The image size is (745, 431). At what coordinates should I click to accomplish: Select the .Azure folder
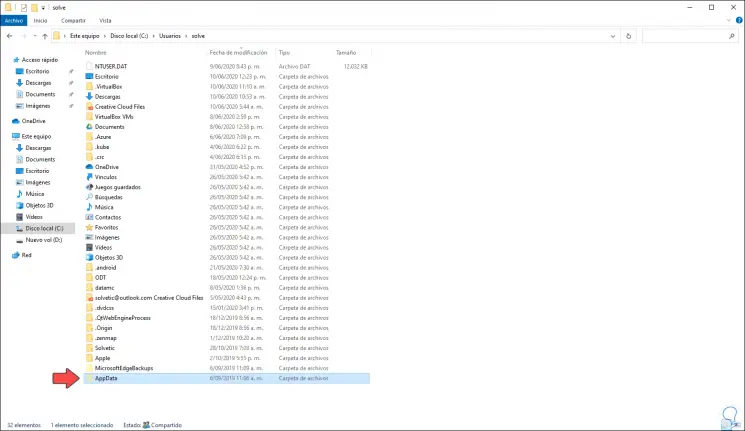click(x=103, y=137)
